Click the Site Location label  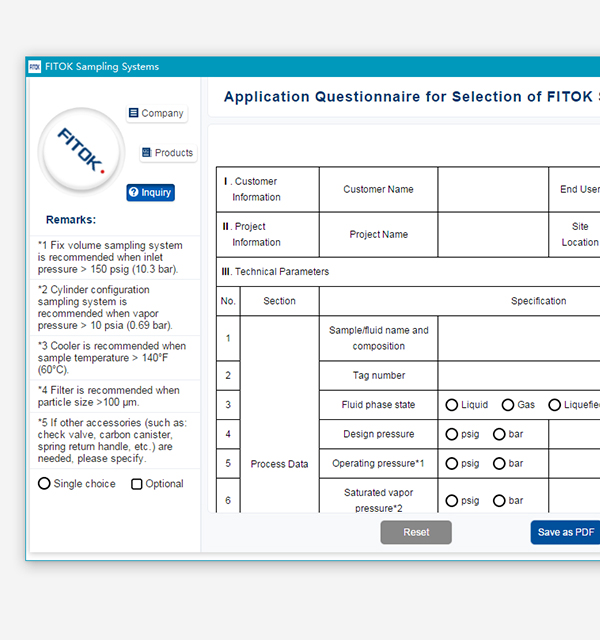(x=580, y=235)
